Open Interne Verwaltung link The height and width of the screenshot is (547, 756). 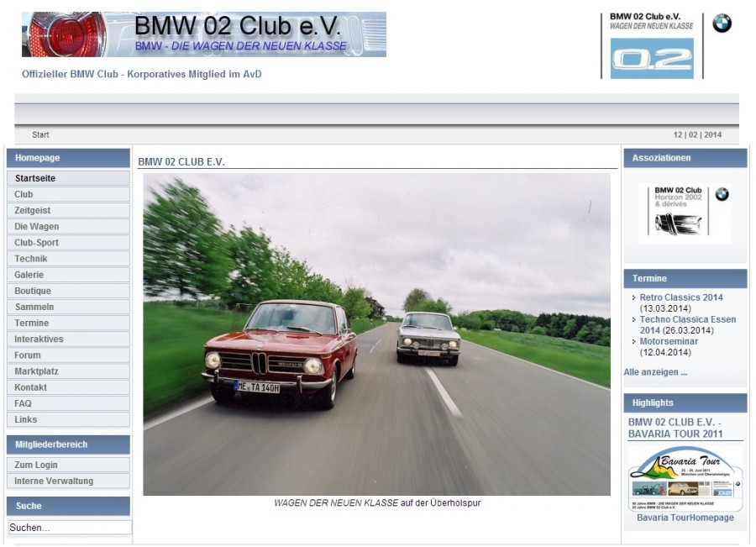coord(69,481)
